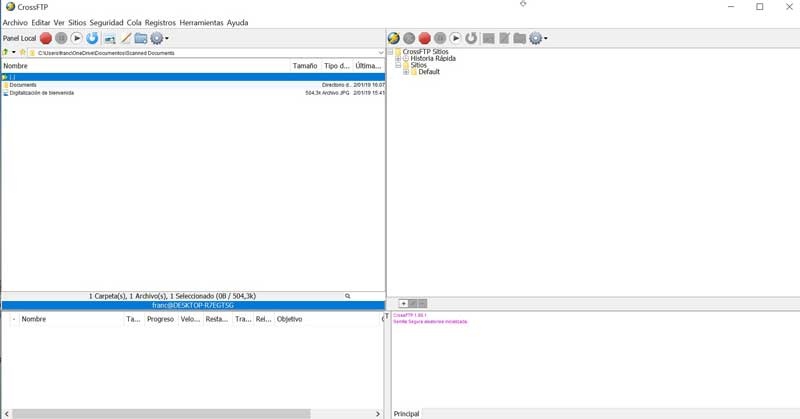The image size is (800, 419).
Task: Open the dropdown arrow beside the local gear
Action: tap(167, 38)
